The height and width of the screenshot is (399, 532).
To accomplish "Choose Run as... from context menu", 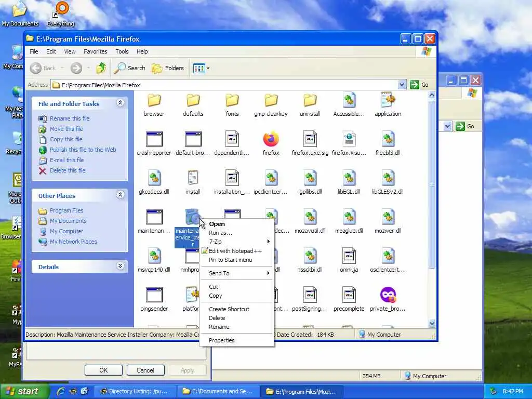I will point(237,233).
